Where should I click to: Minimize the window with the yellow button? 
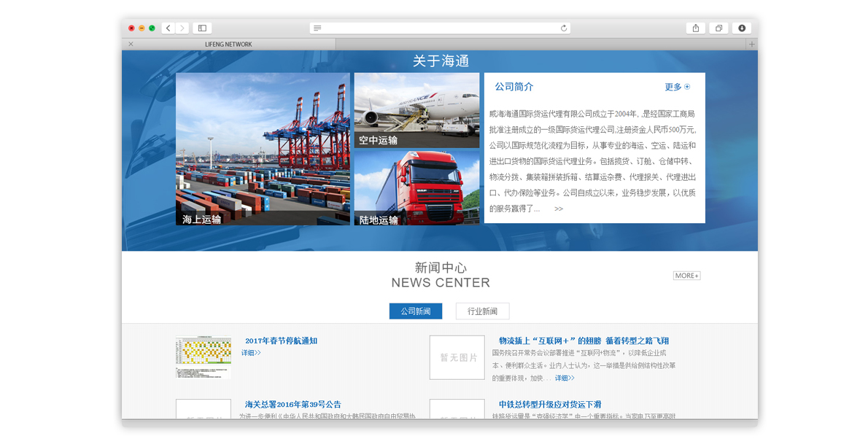[x=142, y=28]
